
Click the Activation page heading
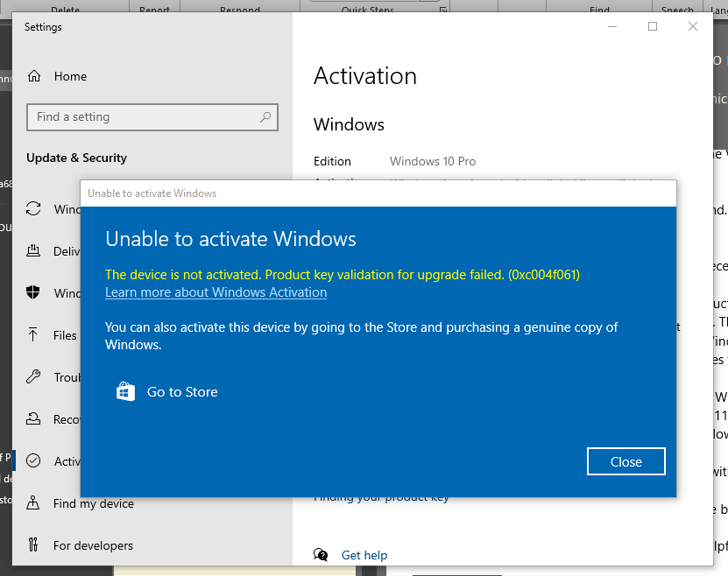click(x=365, y=76)
